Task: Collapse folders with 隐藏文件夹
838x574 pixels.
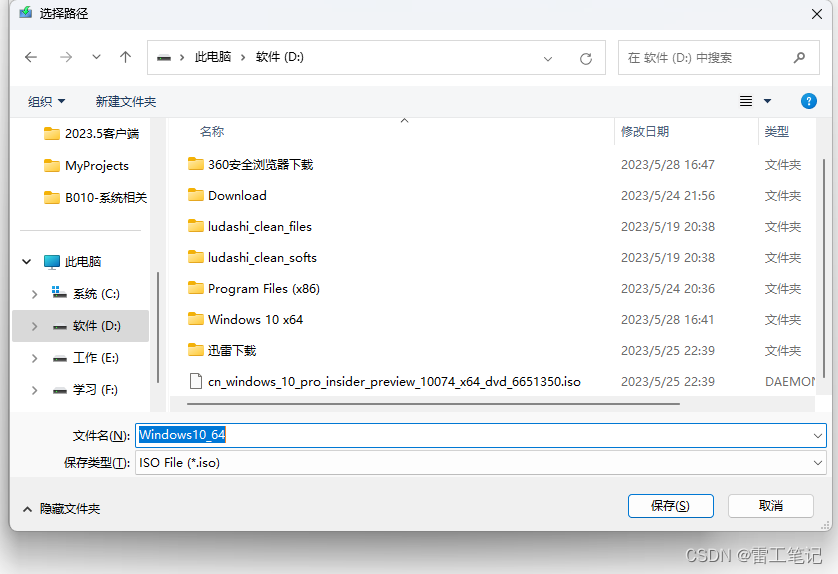Action: point(61,509)
